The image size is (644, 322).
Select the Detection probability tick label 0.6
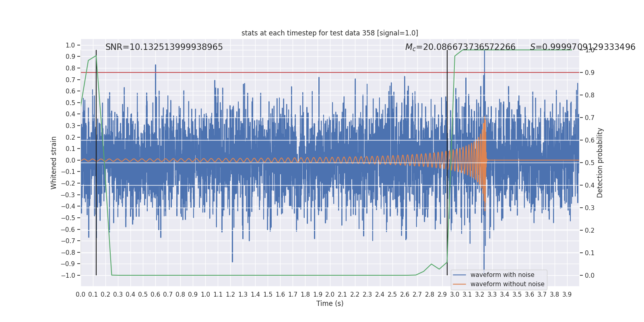590,140
